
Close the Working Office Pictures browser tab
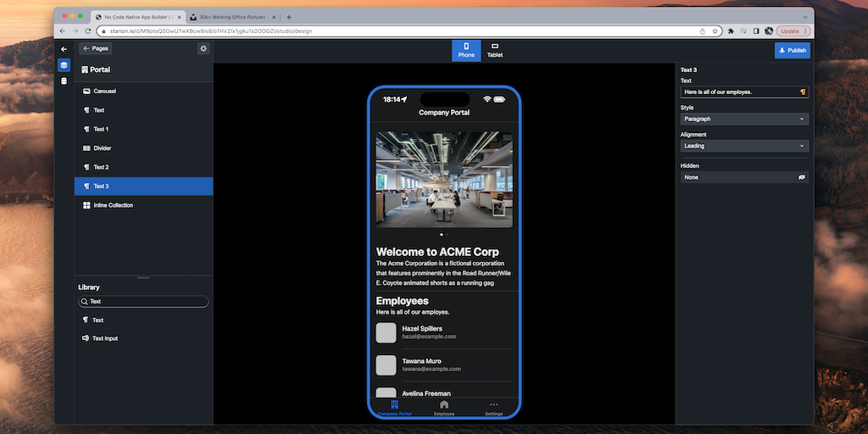tap(275, 17)
